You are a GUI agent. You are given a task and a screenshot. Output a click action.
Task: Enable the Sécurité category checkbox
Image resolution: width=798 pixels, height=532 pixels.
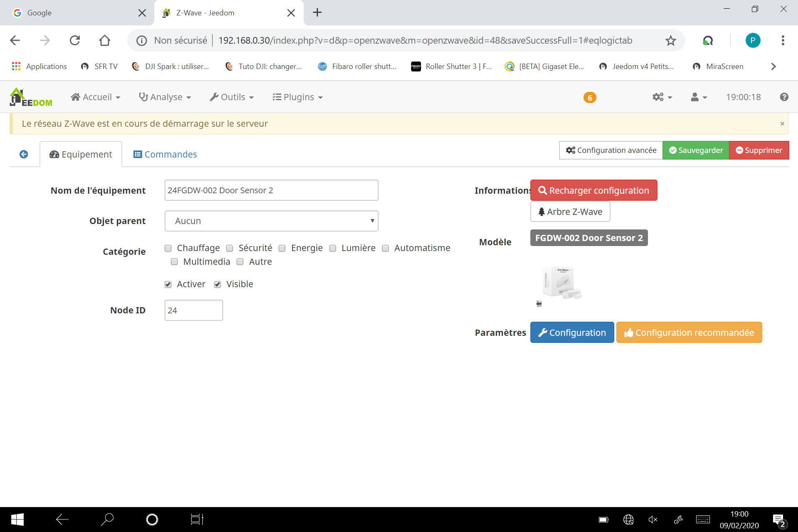click(x=229, y=248)
